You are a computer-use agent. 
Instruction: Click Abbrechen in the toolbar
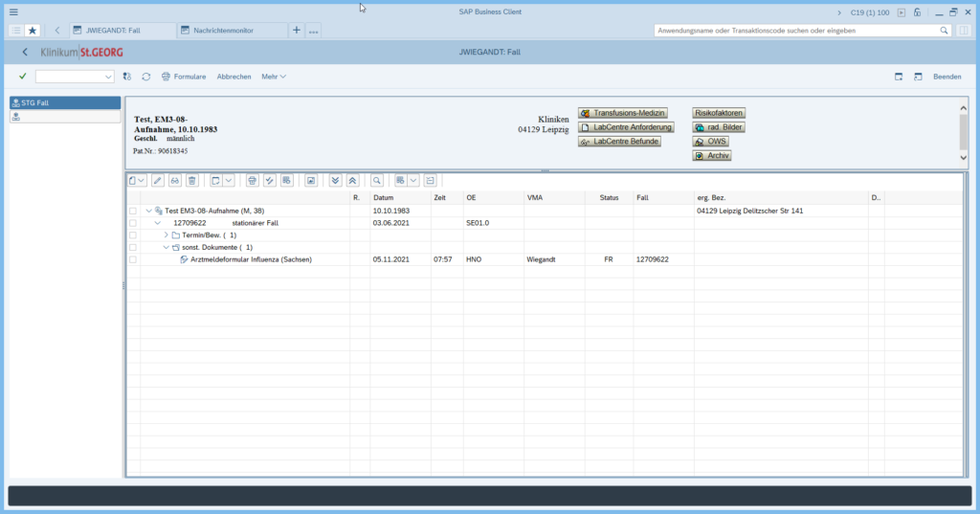pyautogui.click(x=234, y=77)
